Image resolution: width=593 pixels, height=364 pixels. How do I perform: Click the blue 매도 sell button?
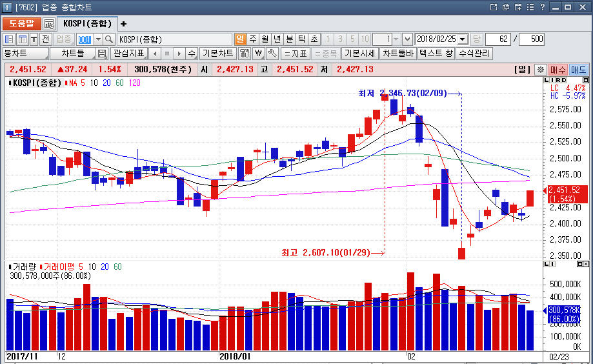(x=578, y=70)
